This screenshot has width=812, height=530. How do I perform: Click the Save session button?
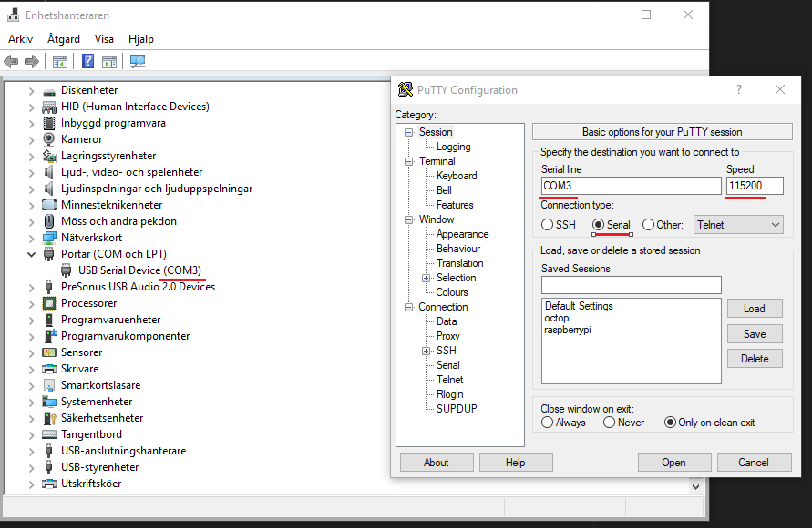754,334
